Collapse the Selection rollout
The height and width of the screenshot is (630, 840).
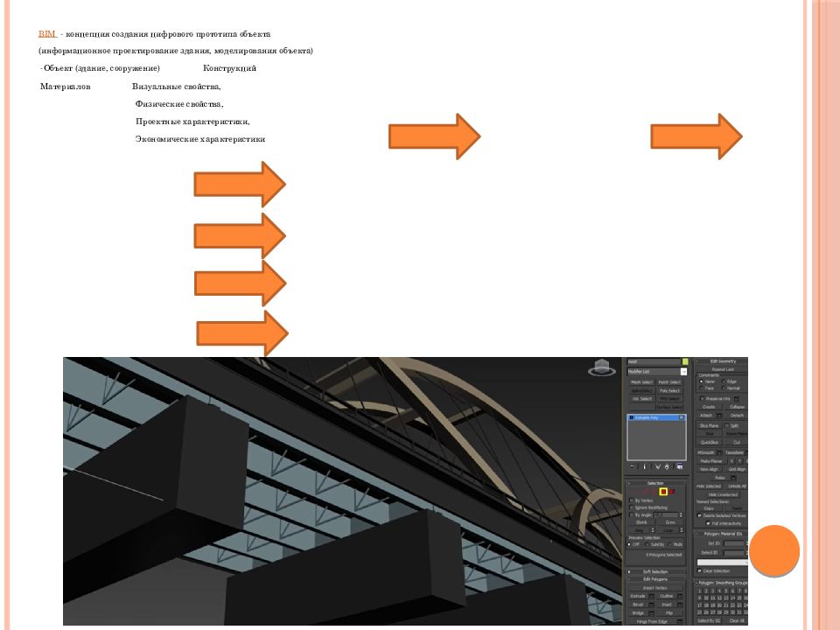pyautogui.click(x=655, y=483)
